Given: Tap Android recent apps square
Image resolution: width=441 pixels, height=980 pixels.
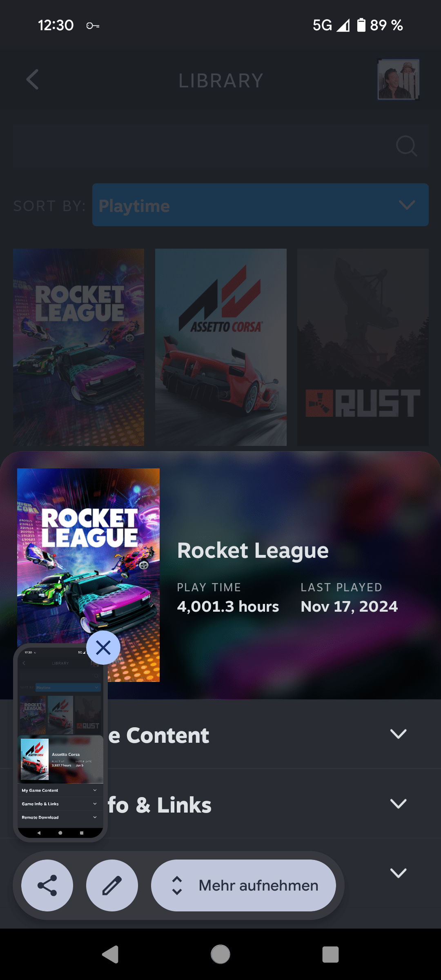Looking at the screenshot, I should (x=330, y=954).
